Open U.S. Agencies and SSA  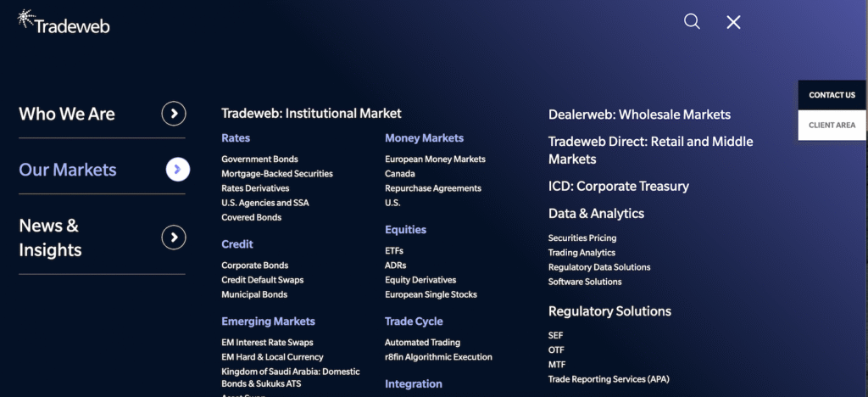[x=265, y=203]
